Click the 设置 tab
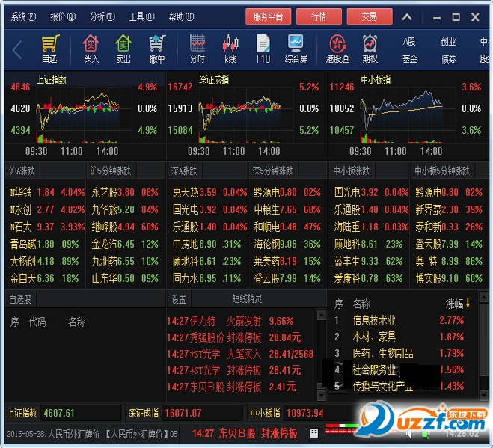493x448 pixels. click(179, 299)
